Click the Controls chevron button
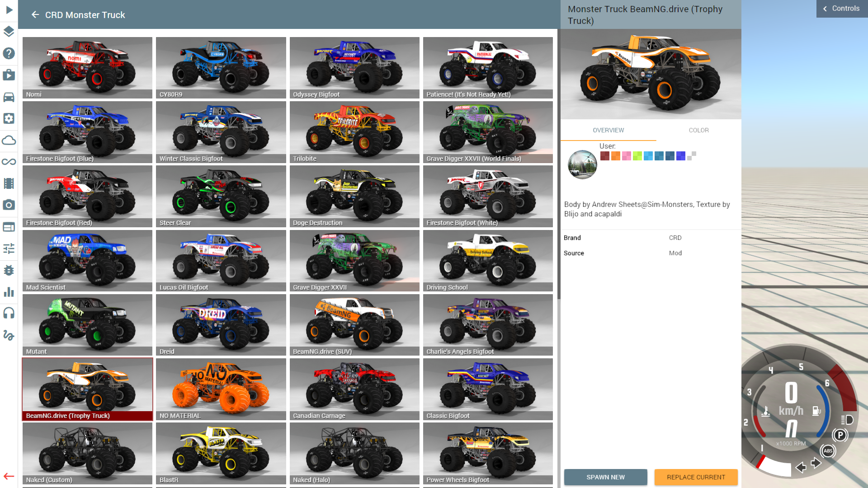868x488 pixels. (842, 9)
